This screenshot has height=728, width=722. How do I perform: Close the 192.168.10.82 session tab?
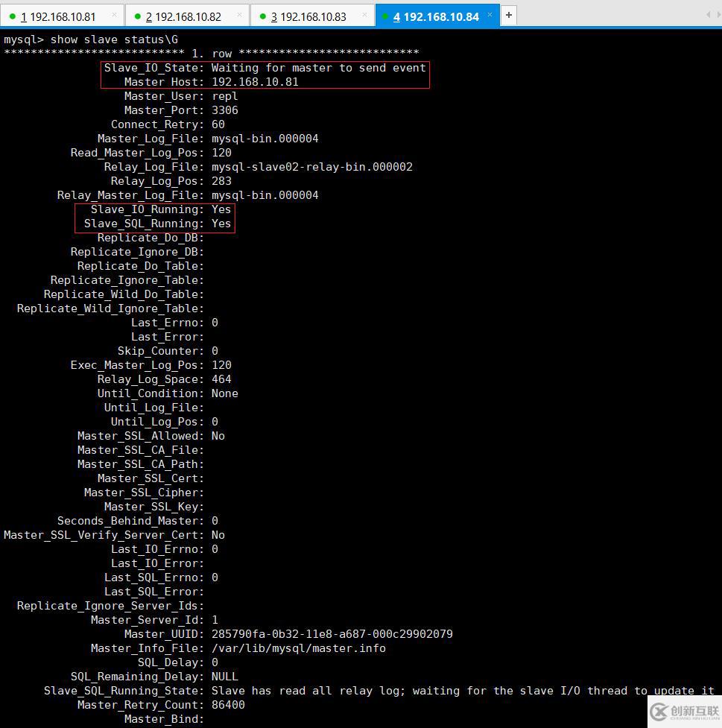[x=240, y=15]
